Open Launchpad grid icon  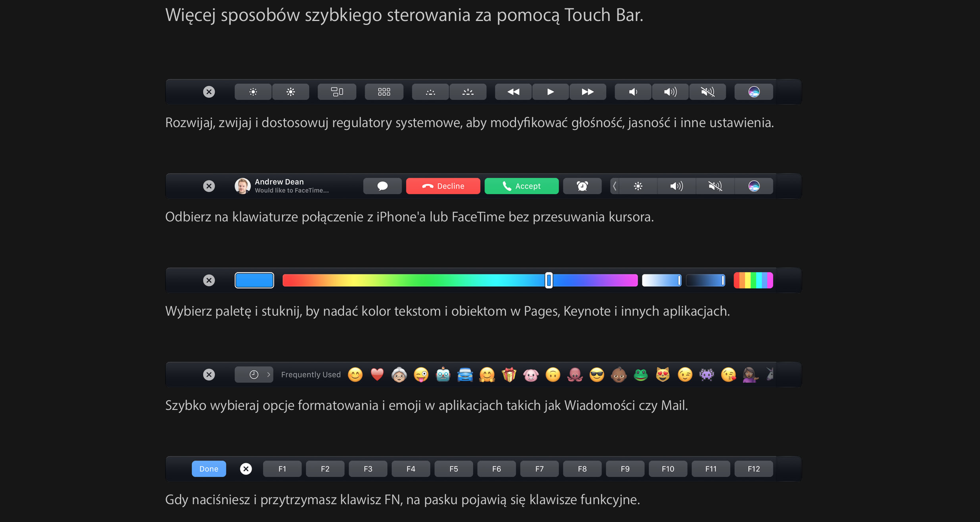tap(384, 92)
